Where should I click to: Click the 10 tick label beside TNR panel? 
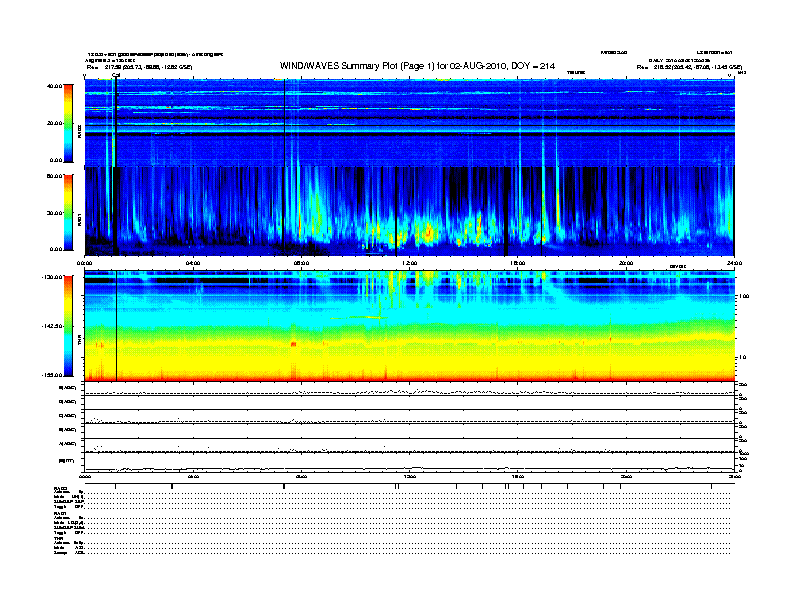[x=743, y=358]
